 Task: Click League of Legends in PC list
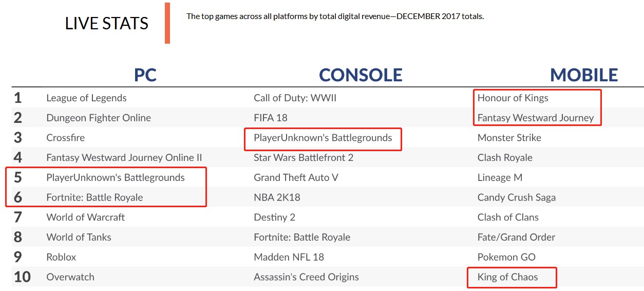point(86,98)
